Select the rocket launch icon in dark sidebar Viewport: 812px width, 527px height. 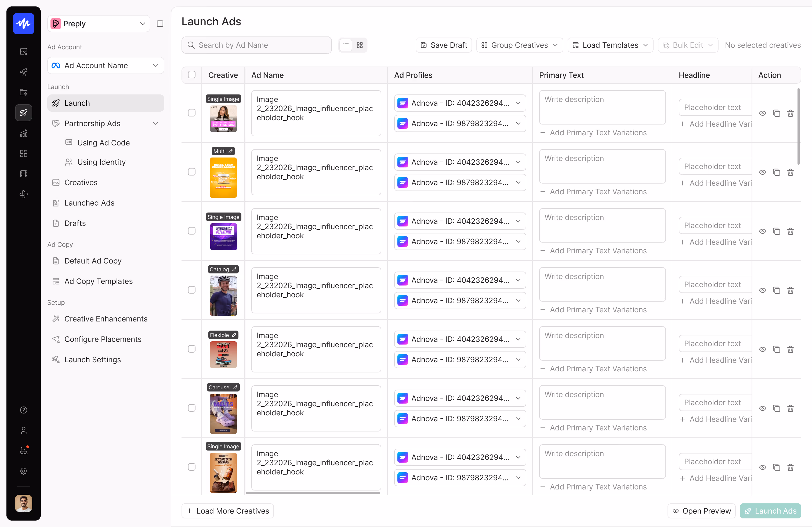24,112
